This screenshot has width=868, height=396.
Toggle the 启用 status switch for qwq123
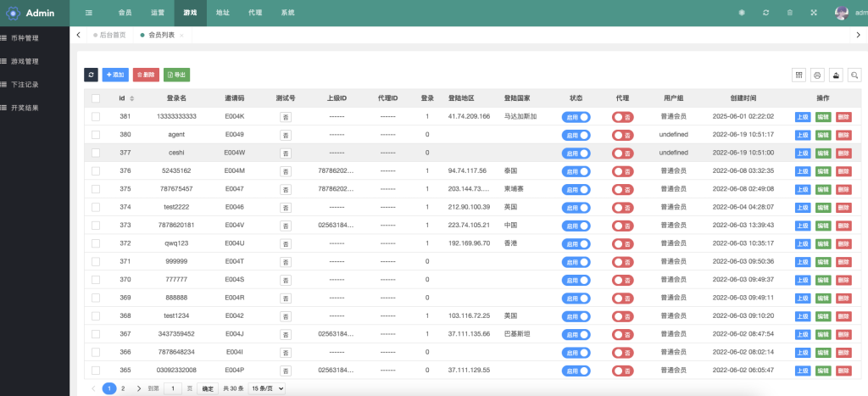[x=576, y=243]
